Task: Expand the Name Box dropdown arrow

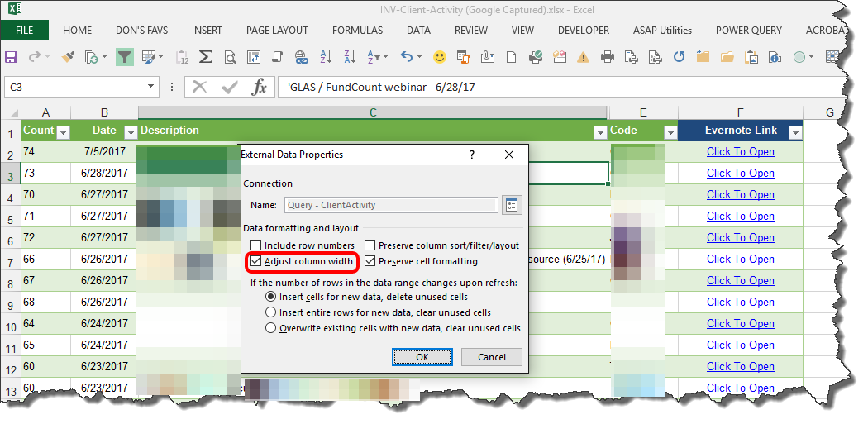Action: 150,87
